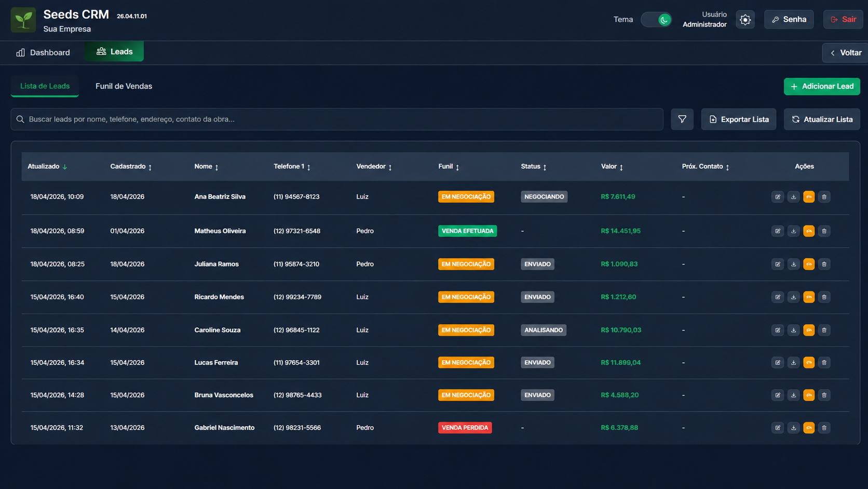
Task: Click phone number (12) 96845-1122
Action: click(x=296, y=330)
